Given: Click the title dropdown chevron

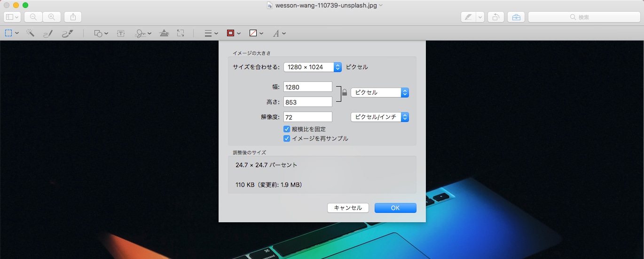Looking at the screenshot, I should (x=381, y=5).
